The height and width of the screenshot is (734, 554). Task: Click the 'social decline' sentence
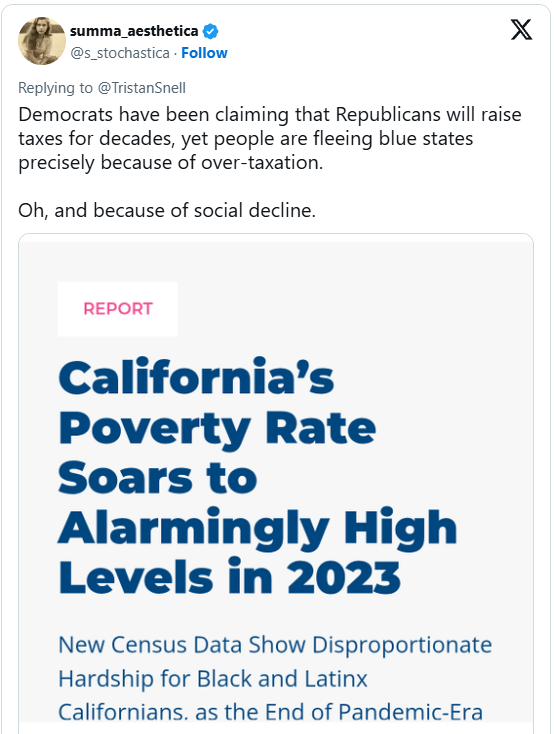pos(167,211)
